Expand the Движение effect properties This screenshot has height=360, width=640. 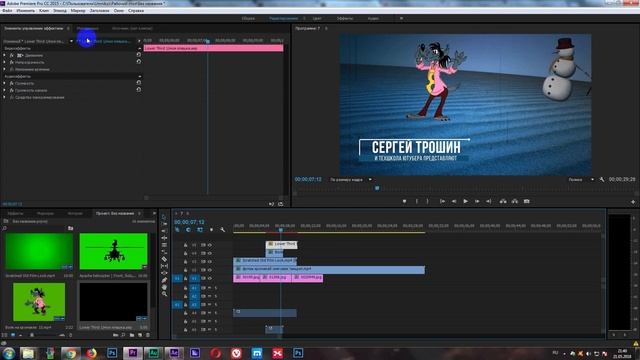tap(4, 55)
